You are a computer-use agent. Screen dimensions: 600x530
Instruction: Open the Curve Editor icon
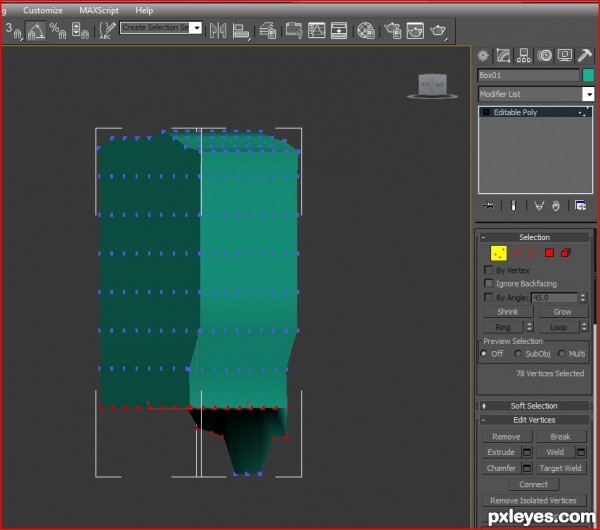click(316, 31)
